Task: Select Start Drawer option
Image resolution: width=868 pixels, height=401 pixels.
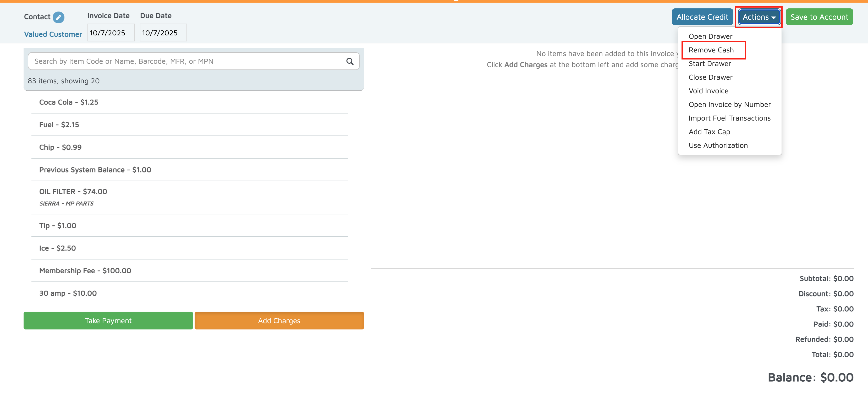Action: [x=710, y=63]
